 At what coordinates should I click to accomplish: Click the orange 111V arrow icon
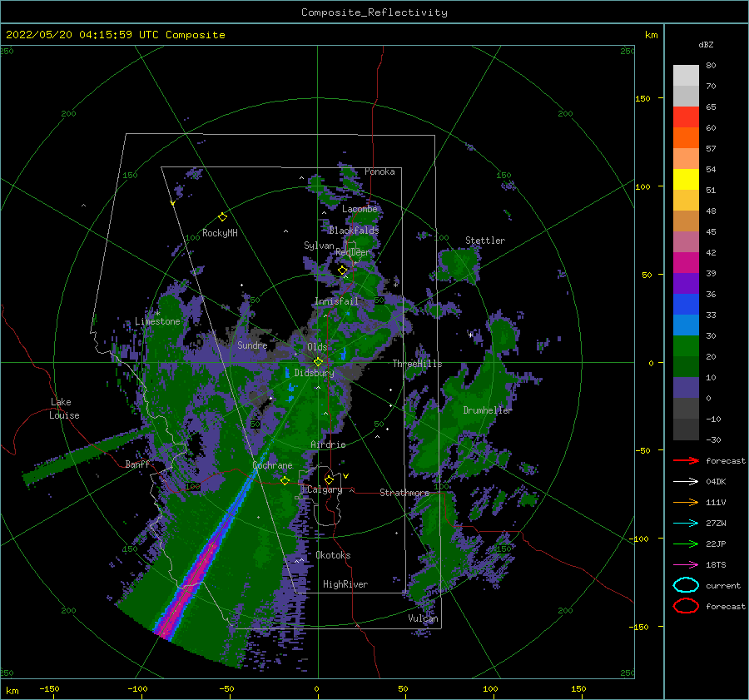tap(686, 502)
